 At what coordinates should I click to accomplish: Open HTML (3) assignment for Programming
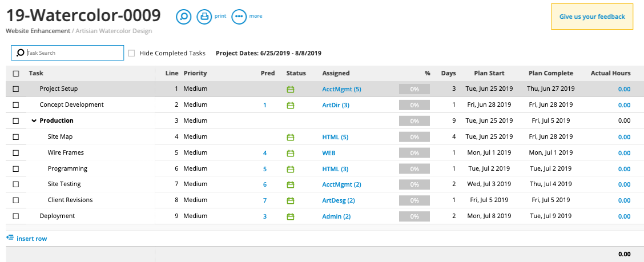click(x=335, y=169)
